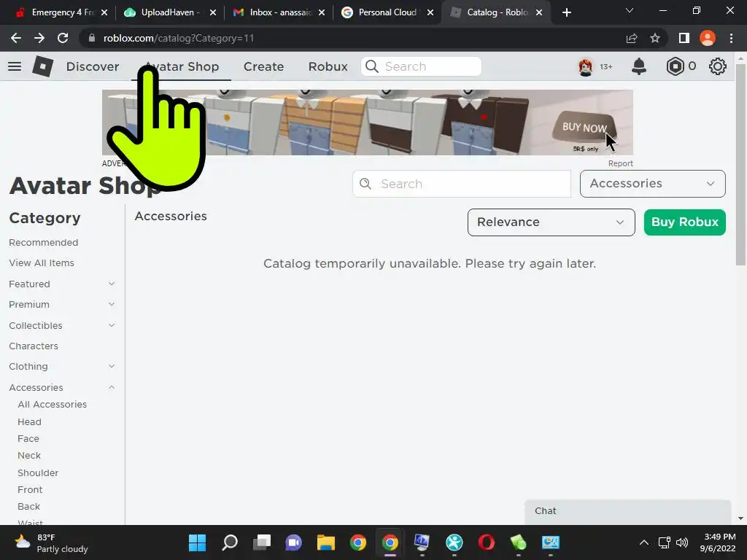Report the advertisement

(620, 163)
